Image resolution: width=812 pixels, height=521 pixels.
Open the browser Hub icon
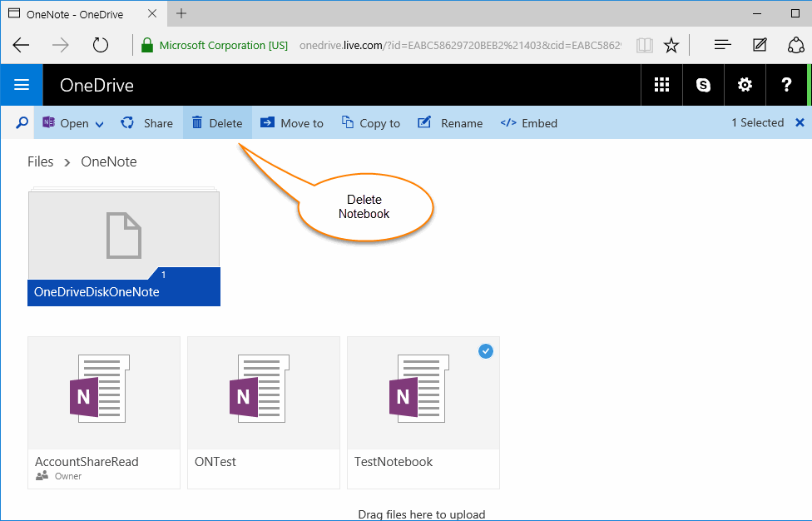[722, 45]
